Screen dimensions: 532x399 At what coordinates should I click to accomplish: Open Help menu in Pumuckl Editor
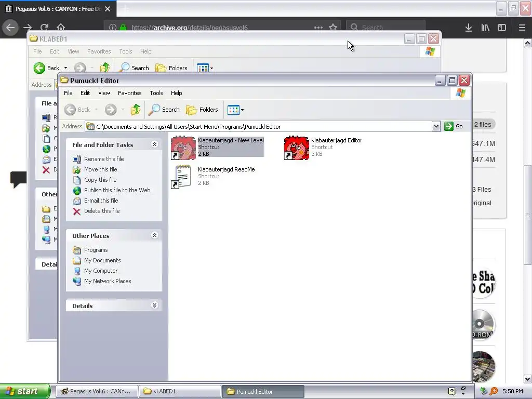pyautogui.click(x=176, y=93)
